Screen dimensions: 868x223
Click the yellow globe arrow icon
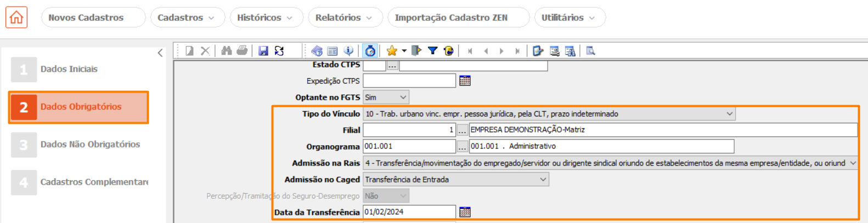click(449, 51)
